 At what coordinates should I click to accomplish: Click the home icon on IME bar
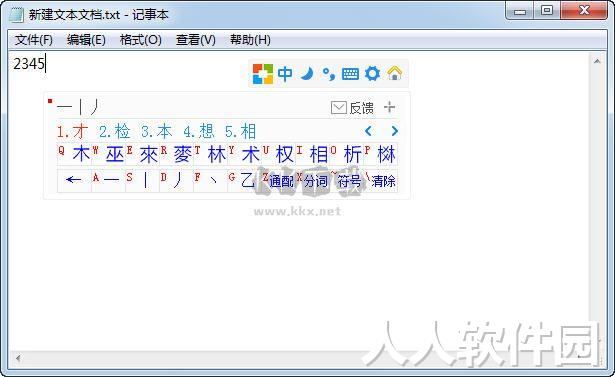pyautogui.click(x=395, y=73)
